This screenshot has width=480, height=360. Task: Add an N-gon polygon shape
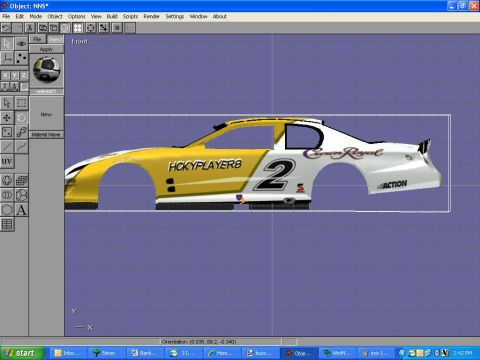tap(7, 210)
